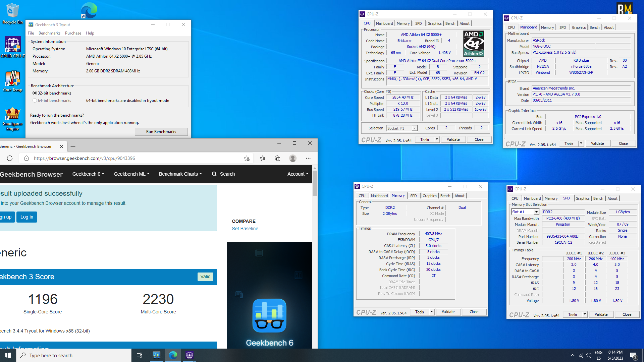Switch to Mainboard tab in top-left CPU-Z
The width and height of the screenshot is (644, 362).
pos(384,23)
